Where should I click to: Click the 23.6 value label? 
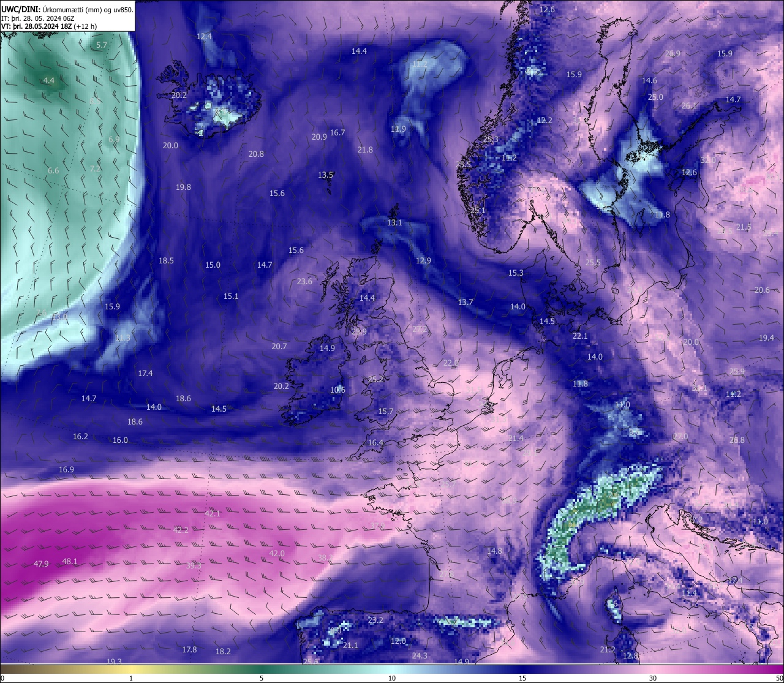(304, 281)
